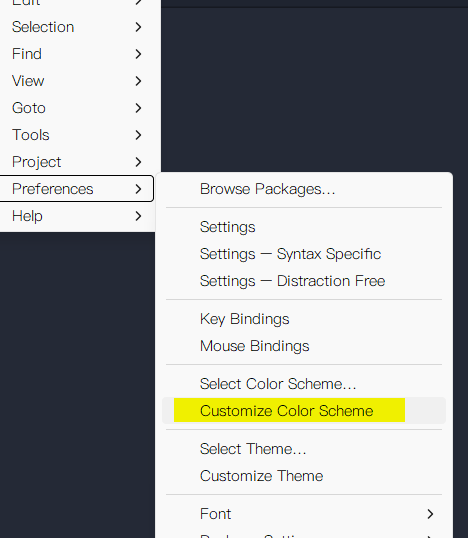Expand the Font submenu arrow

[430, 514]
